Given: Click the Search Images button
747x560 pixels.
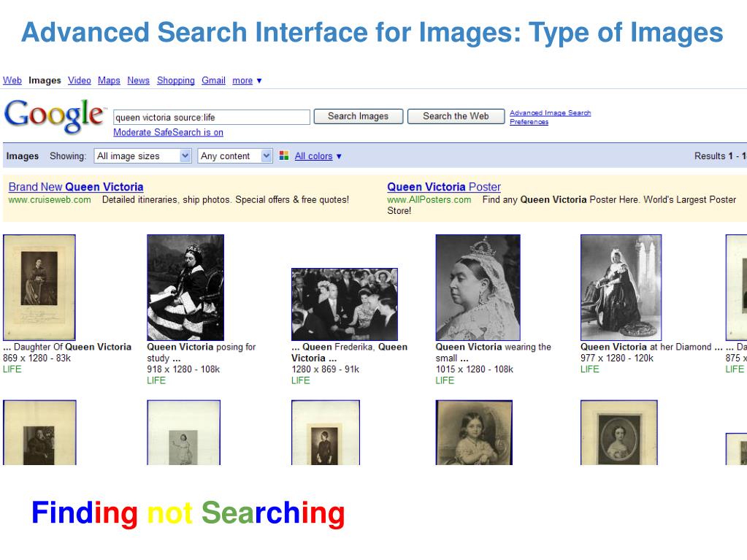Looking at the screenshot, I should click(359, 116).
